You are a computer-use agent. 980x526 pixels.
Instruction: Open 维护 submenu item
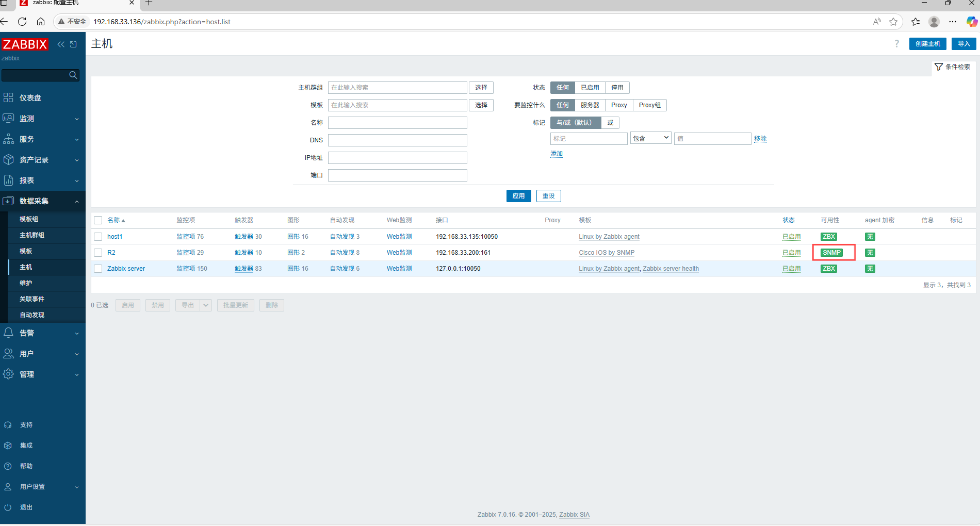(26, 283)
